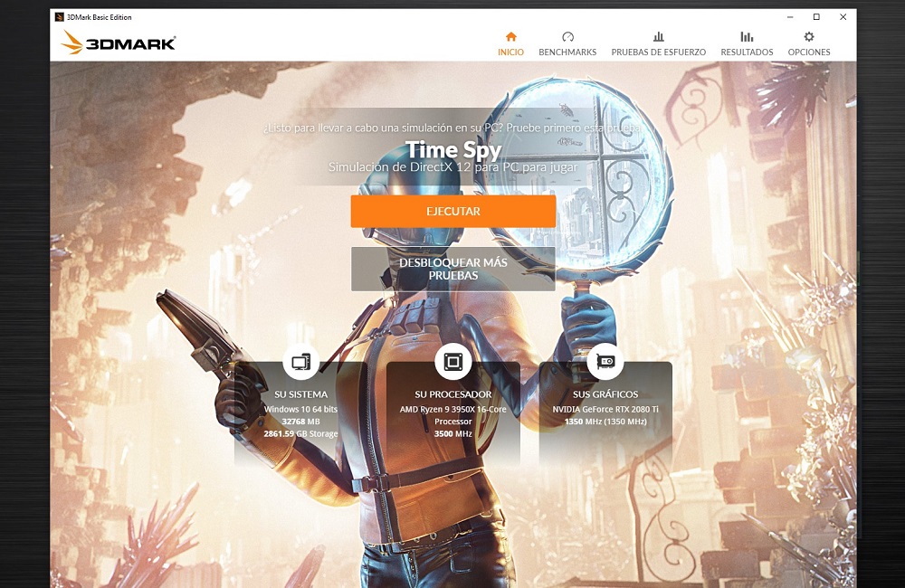Maximize the 3DMark Basic Edition window
The height and width of the screenshot is (588, 905).
point(815,17)
